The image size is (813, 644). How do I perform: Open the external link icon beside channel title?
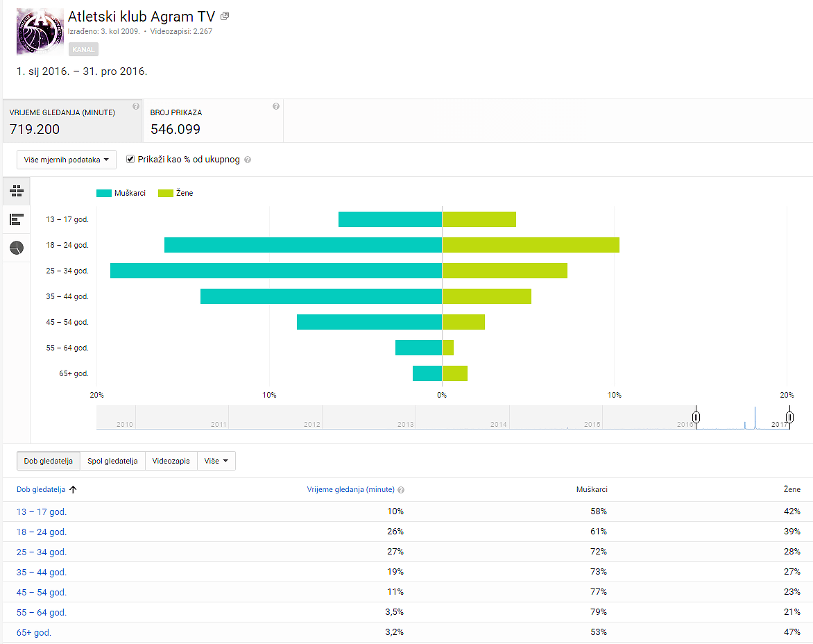coord(225,16)
